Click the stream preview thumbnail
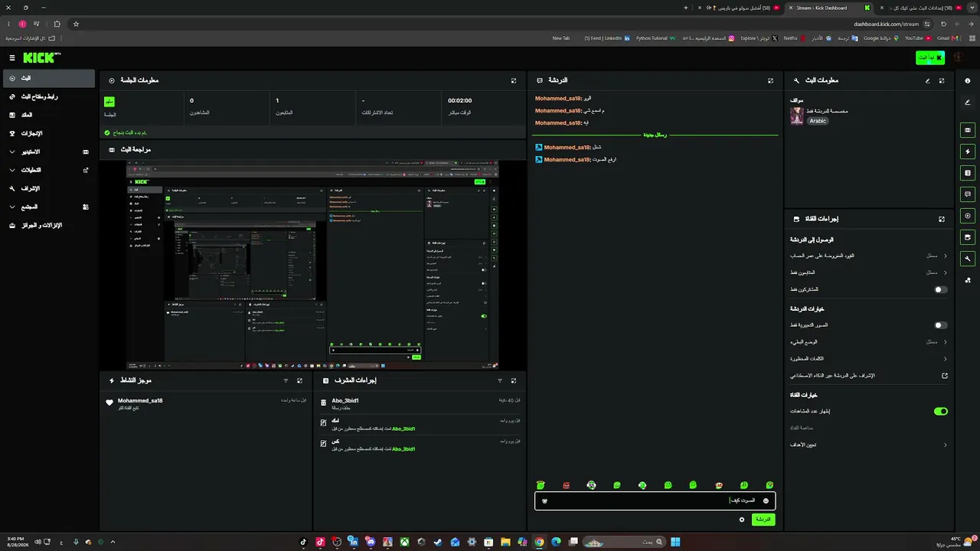Screen dimensions: 980x551 coord(312,265)
